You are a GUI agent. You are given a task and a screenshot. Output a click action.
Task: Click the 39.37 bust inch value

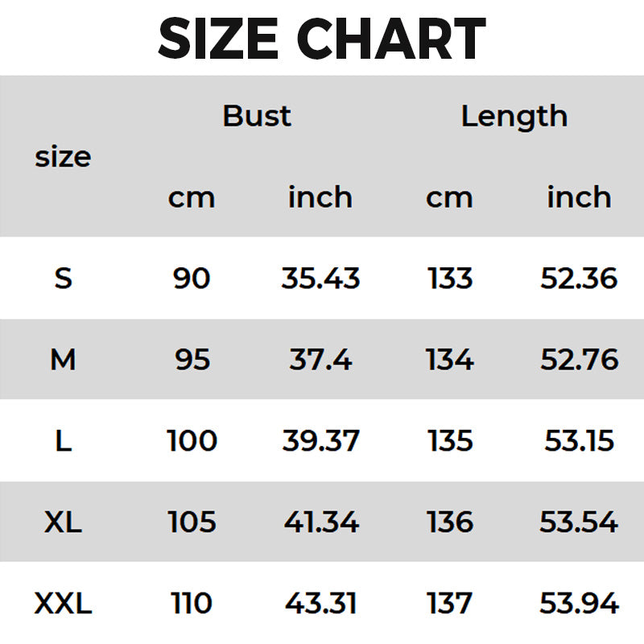[x=320, y=441]
